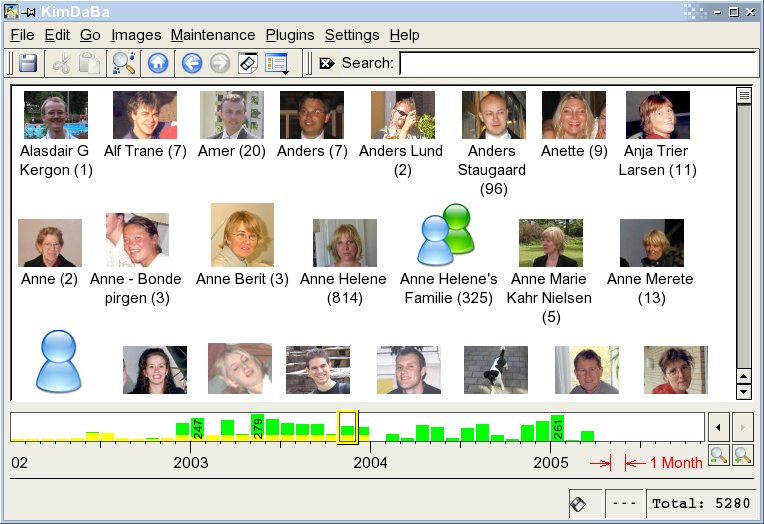The image size is (764, 524).
Task: Open Anne Helene (814) thumbnail
Action: (x=345, y=243)
